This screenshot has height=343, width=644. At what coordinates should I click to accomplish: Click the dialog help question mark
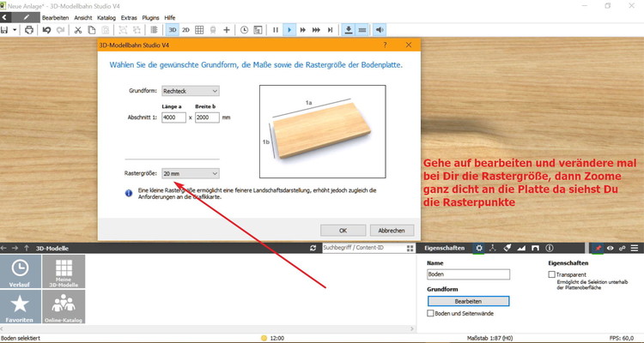(x=385, y=45)
